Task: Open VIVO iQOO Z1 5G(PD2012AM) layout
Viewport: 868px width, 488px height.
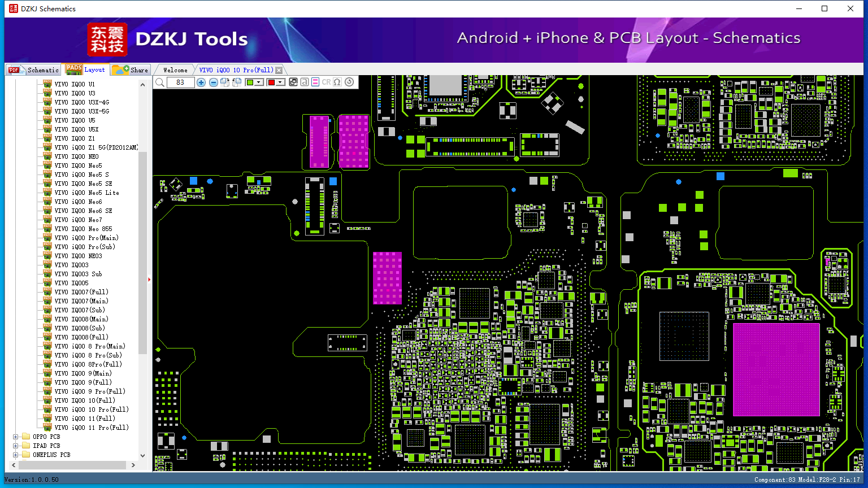Action: click(x=96, y=147)
